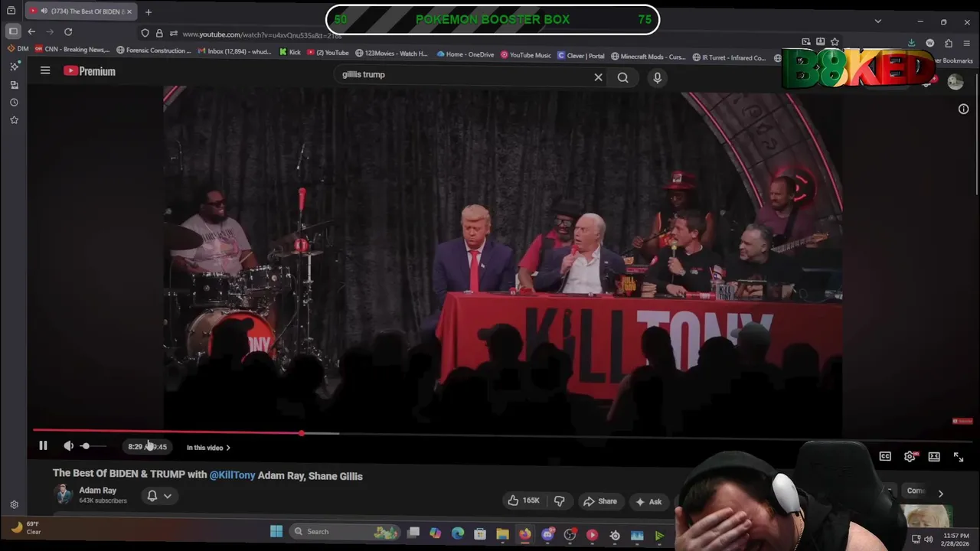Go back with the browser back arrow
This screenshot has height=551, width=980.
[x=31, y=31]
